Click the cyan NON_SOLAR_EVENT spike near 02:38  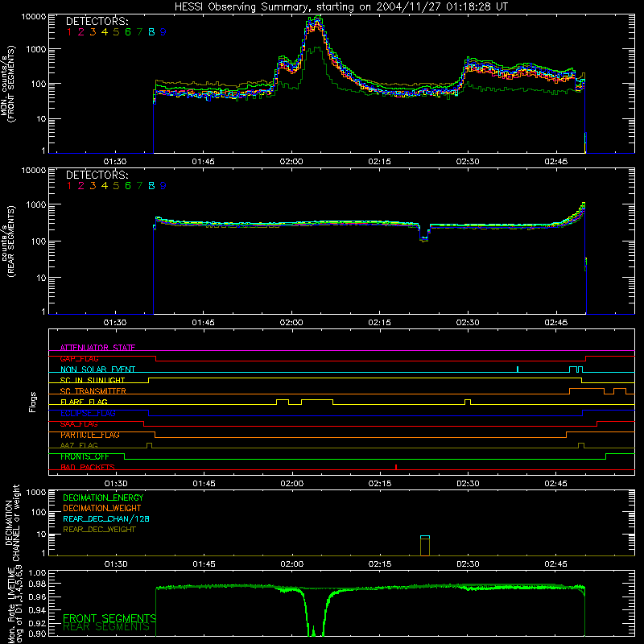[518, 369]
